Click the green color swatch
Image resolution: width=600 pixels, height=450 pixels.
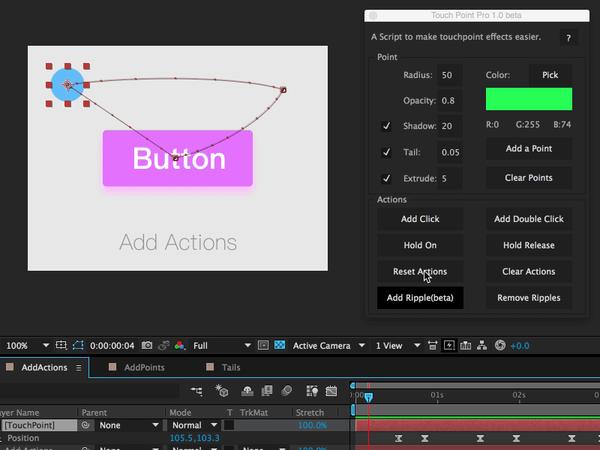[529, 99]
